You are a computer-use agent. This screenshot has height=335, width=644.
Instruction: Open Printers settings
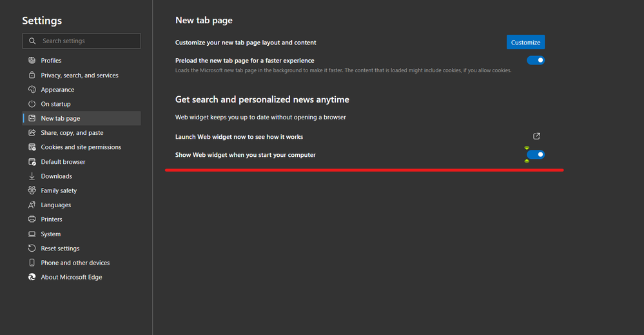tap(82, 219)
